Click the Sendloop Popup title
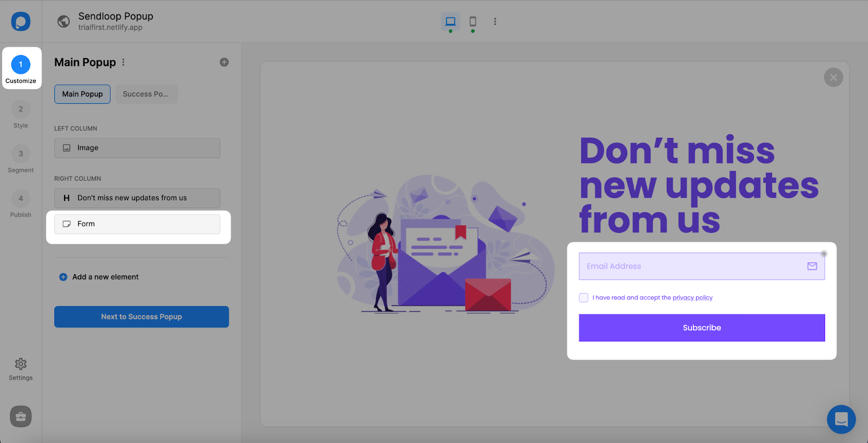The image size is (868, 443). point(116,16)
